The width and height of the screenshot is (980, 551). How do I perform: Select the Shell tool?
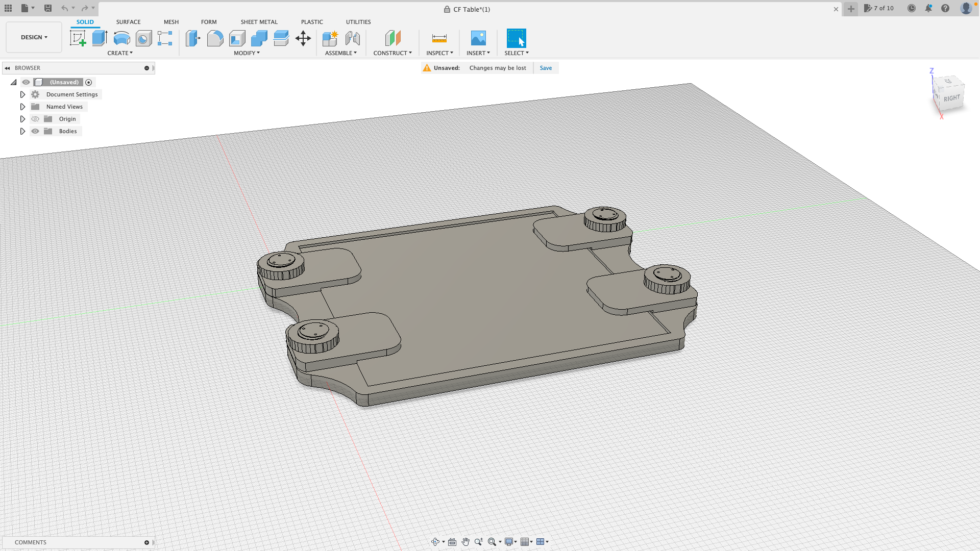pyautogui.click(x=237, y=38)
